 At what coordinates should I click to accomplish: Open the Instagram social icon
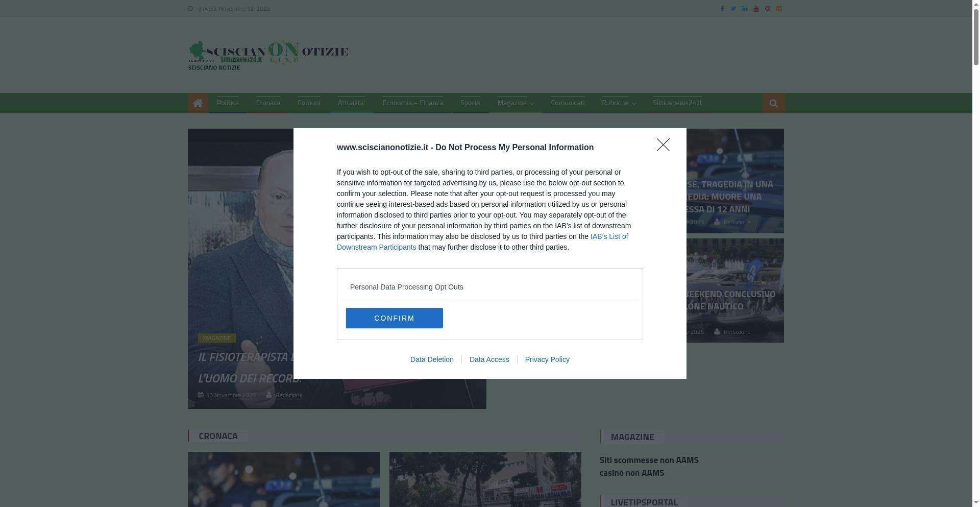779,9
